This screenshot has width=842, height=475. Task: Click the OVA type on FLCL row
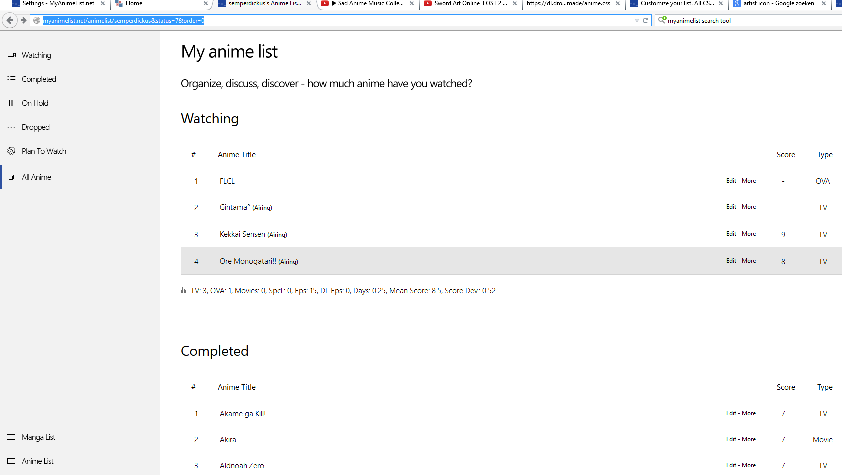823,181
